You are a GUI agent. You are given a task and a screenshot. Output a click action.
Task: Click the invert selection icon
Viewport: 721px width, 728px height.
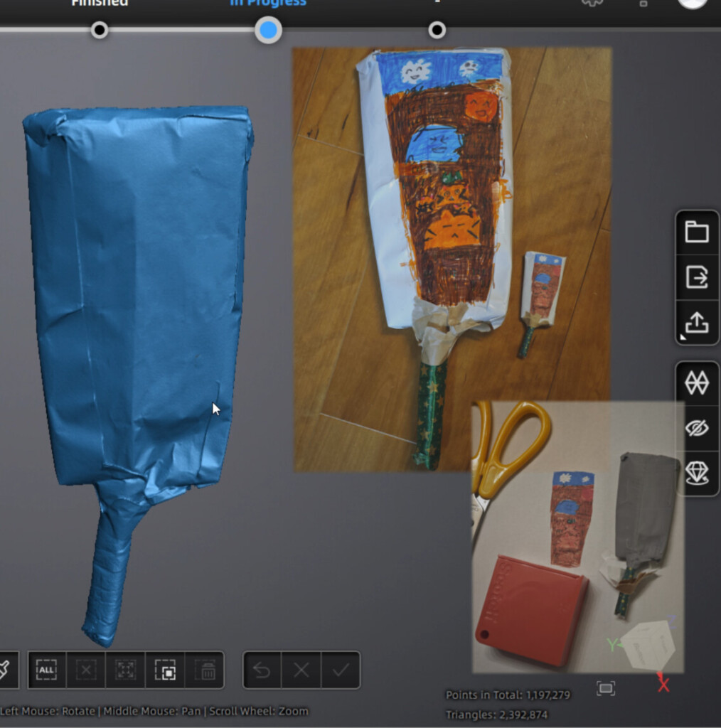pos(165,670)
